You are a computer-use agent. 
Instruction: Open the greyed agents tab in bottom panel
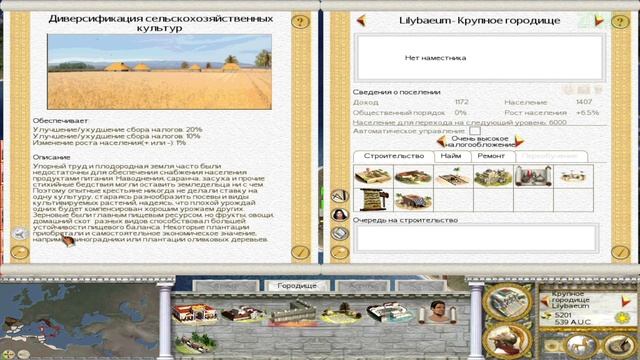pos(362,286)
